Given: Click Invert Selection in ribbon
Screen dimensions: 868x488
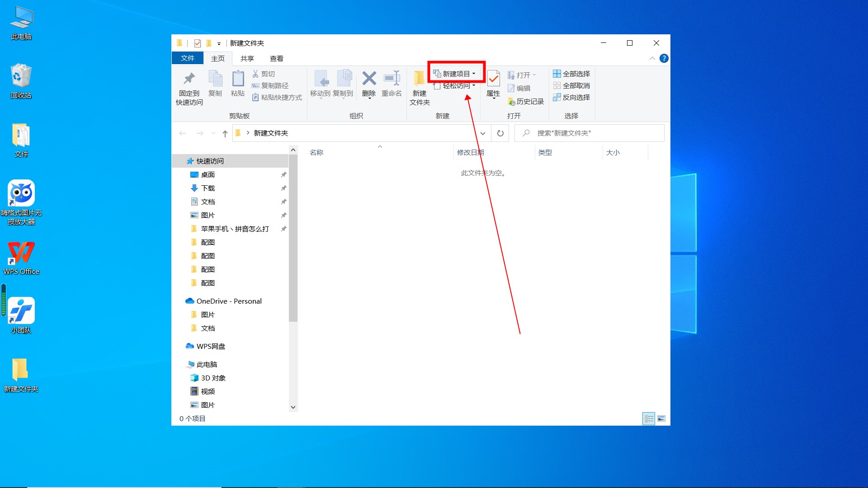Looking at the screenshot, I should [x=571, y=97].
